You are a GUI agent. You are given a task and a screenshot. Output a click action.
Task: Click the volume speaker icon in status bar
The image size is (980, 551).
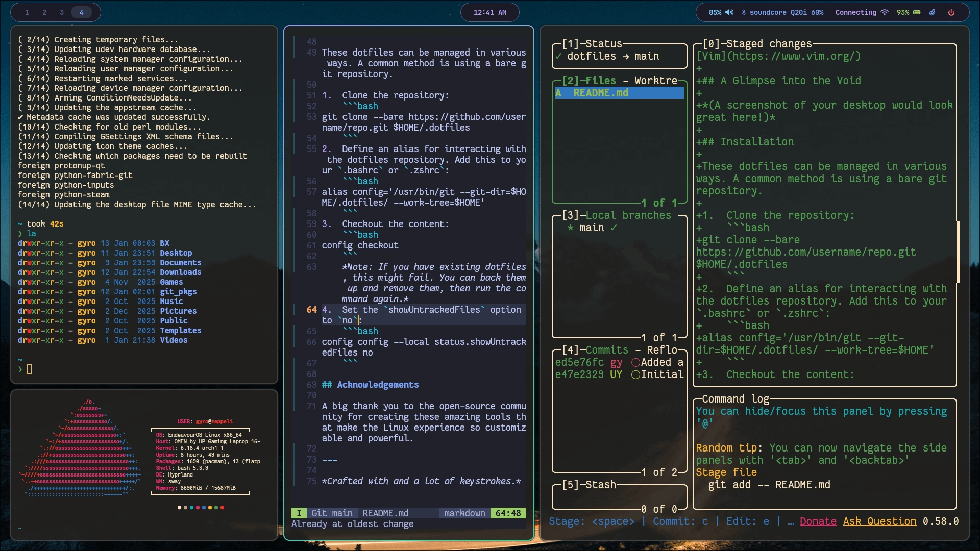729,12
